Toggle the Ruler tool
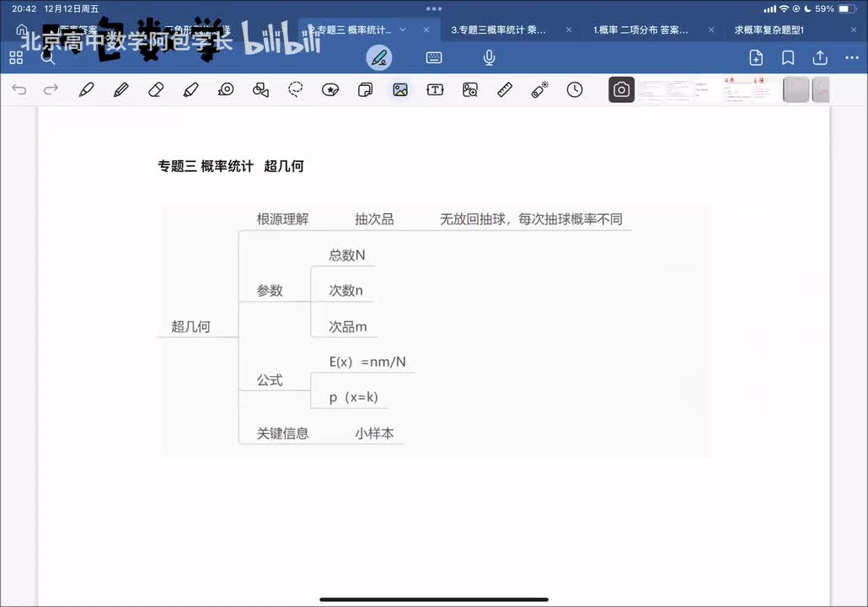 [505, 89]
